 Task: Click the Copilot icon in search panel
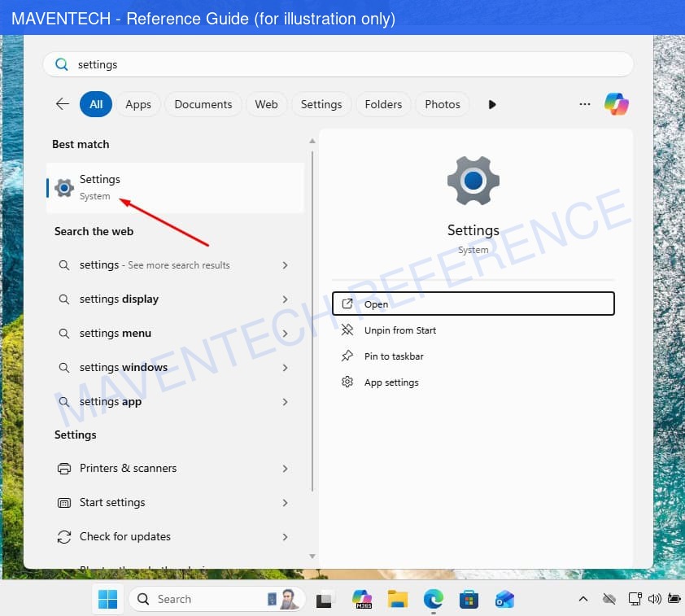tap(617, 104)
